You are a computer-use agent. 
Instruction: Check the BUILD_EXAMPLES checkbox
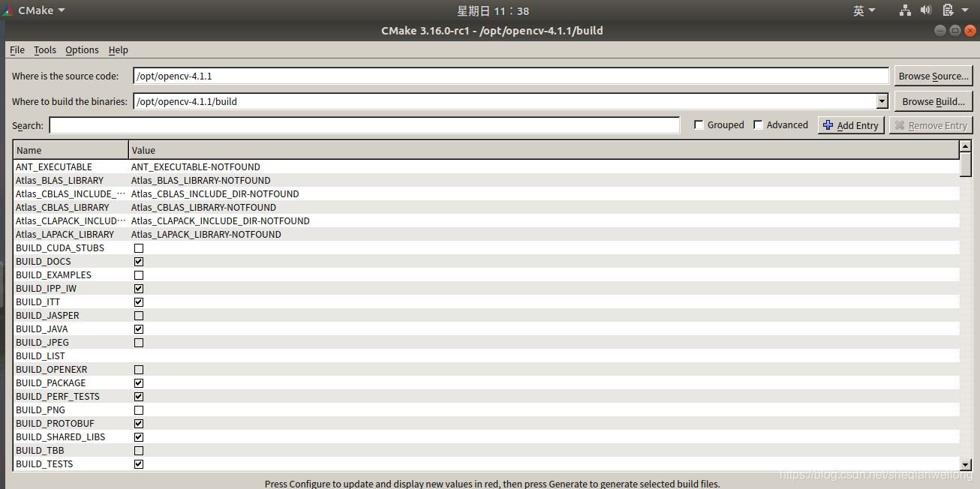139,275
